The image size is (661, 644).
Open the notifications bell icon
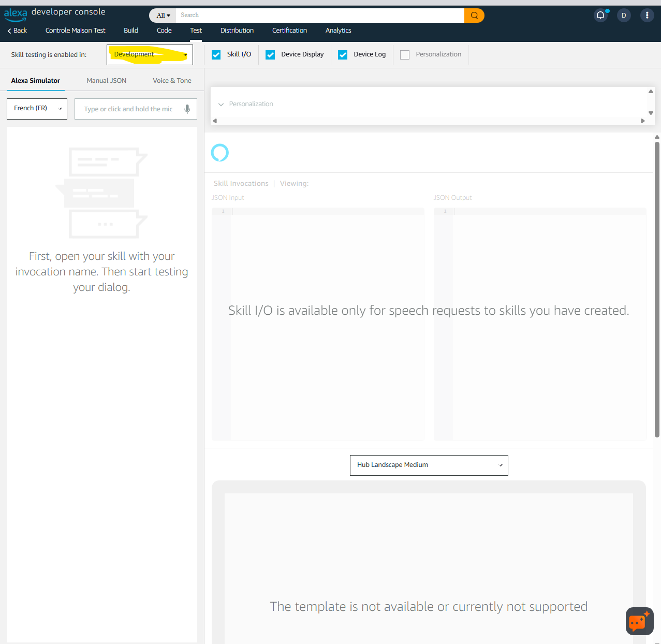pos(600,16)
